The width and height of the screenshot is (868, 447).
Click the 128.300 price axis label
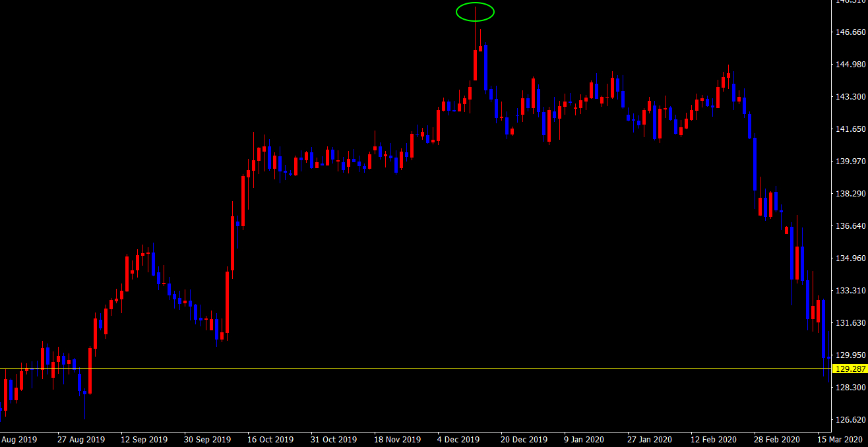(x=850, y=388)
